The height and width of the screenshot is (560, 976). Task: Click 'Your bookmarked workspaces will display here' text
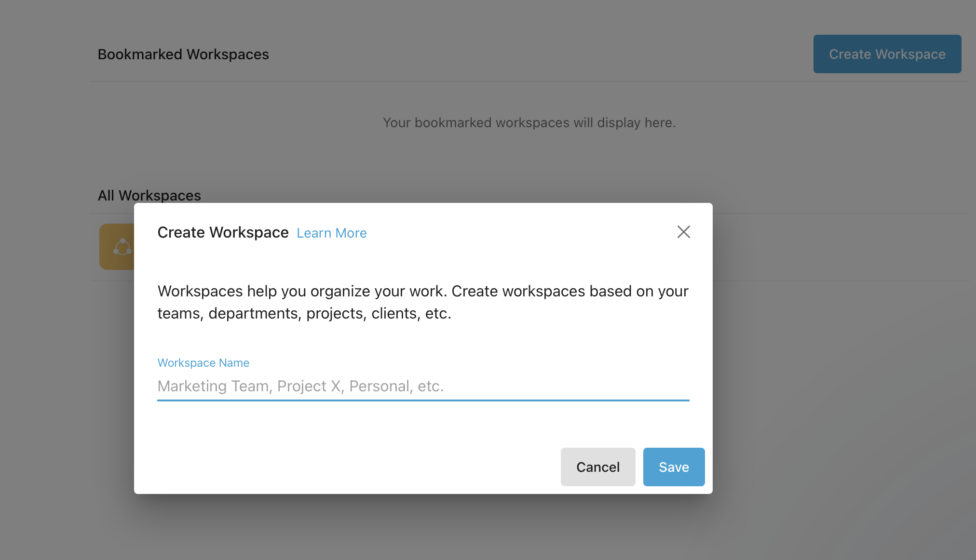[x=529, y=123]
